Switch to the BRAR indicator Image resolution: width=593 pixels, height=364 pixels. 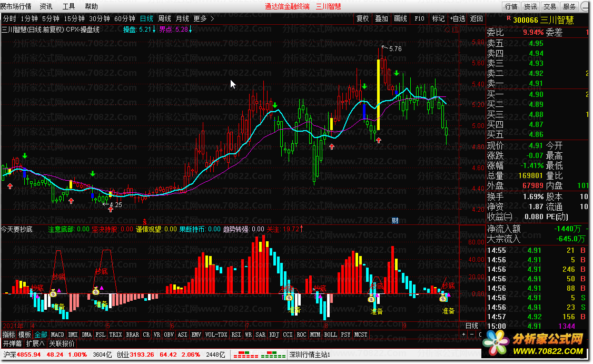point(132,335)
